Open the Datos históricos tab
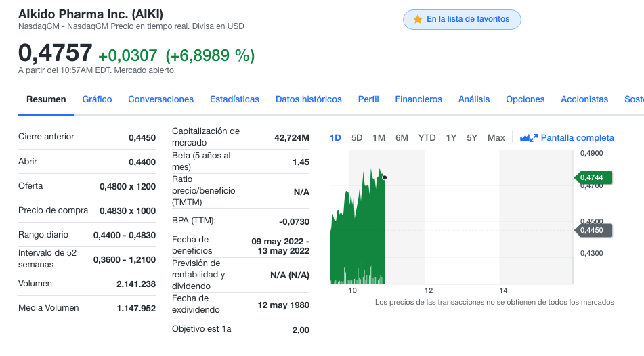 tap(308, 99)
